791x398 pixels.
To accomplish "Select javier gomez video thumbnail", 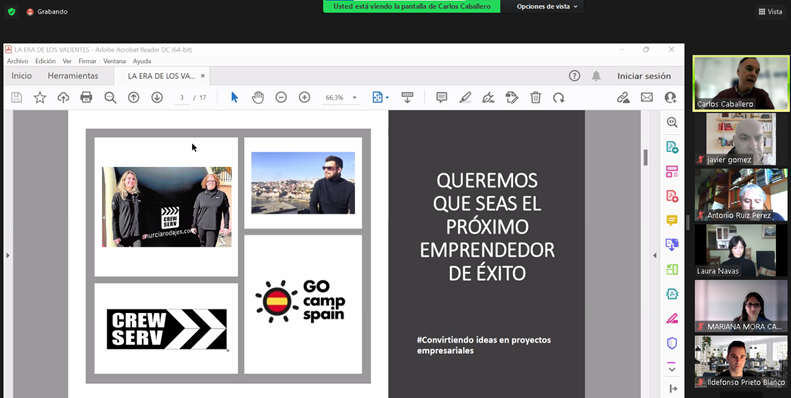I will 741,139.
